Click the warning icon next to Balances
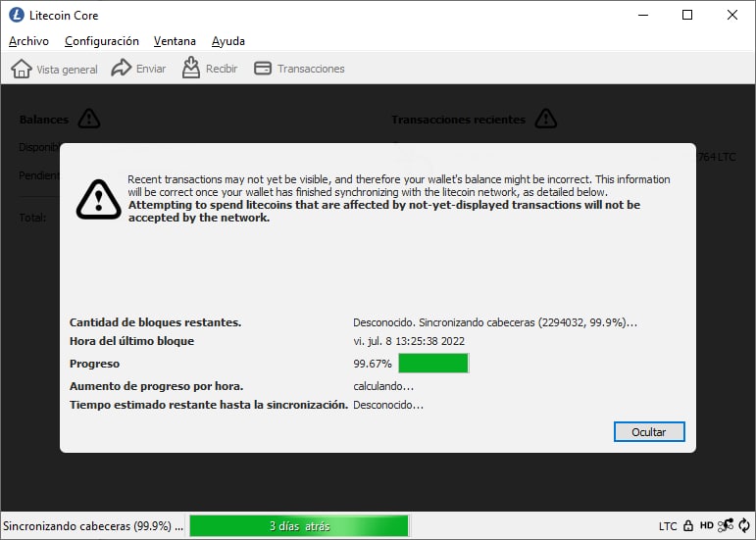The image size is (756, 540). tap(89, 120)
